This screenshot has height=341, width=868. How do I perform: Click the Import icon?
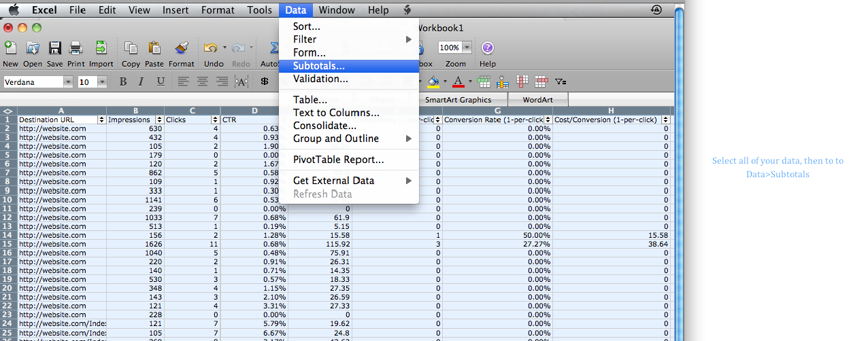(x=101, y=48)
